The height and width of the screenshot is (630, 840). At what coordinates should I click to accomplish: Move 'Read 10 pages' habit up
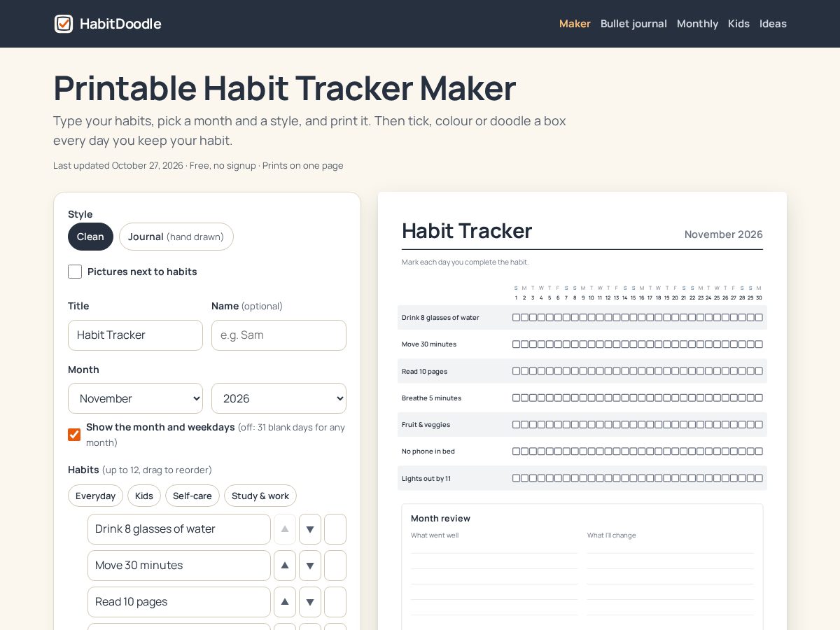point(285,602)
